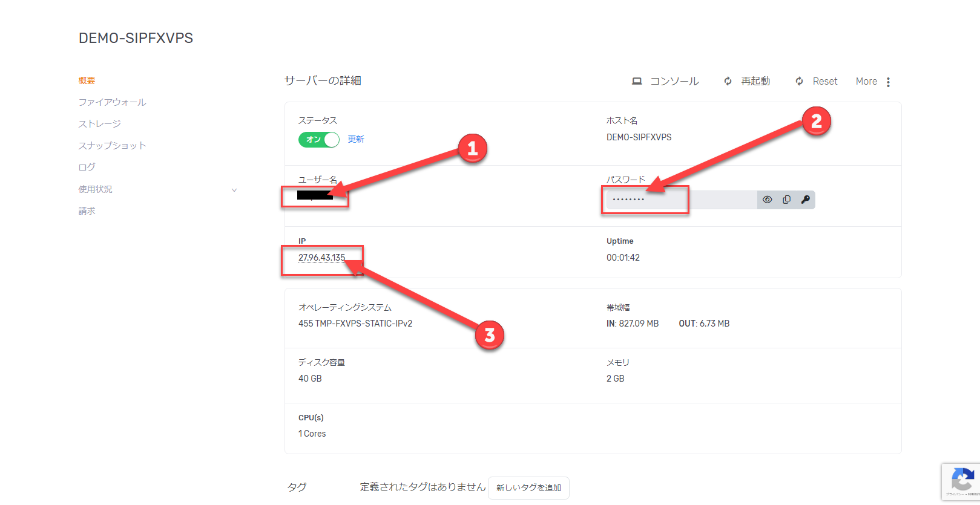Open the More vertical dots menu

[x=888, y=82]
